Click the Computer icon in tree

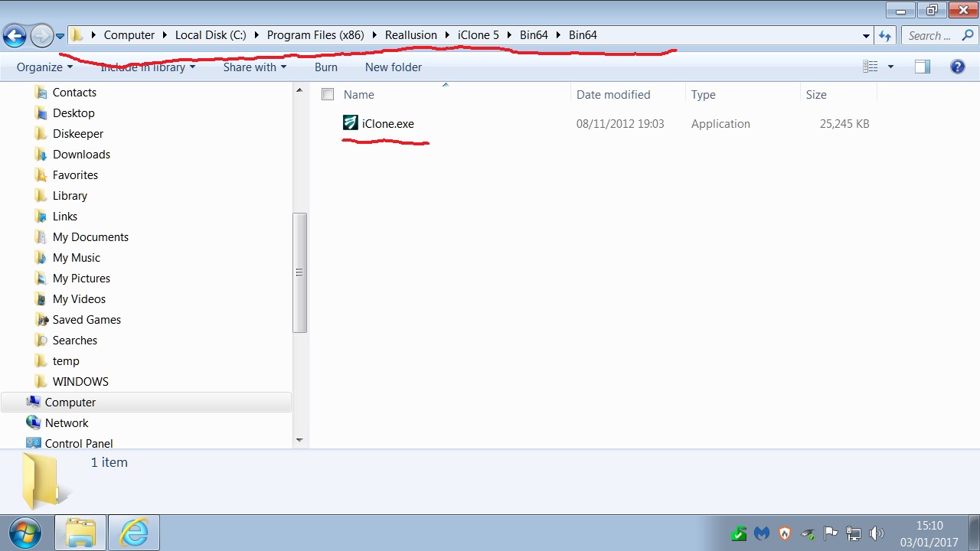34,403
